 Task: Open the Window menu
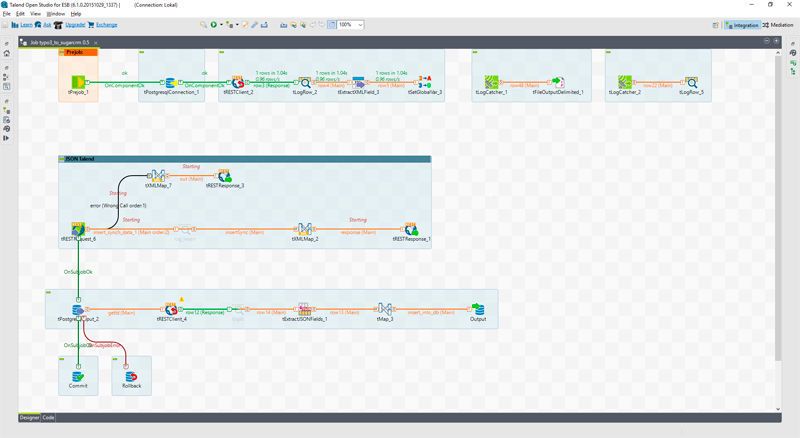pos(56,14)
